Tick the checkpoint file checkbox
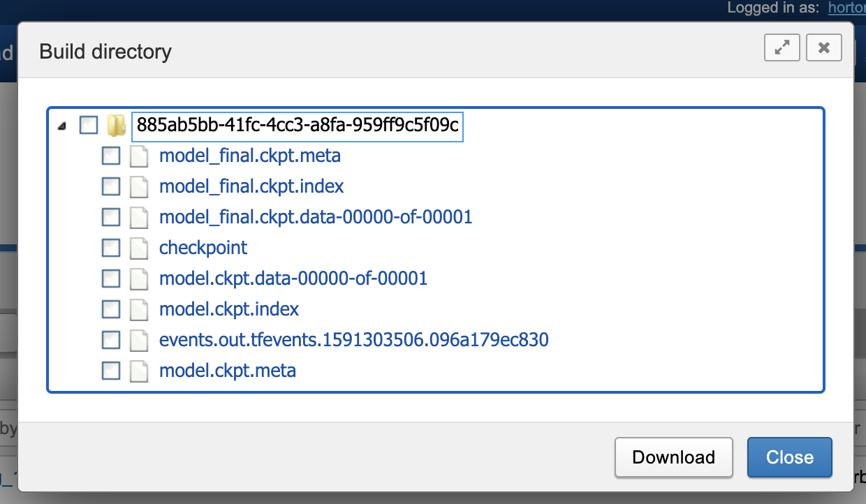 click(111, 248)
